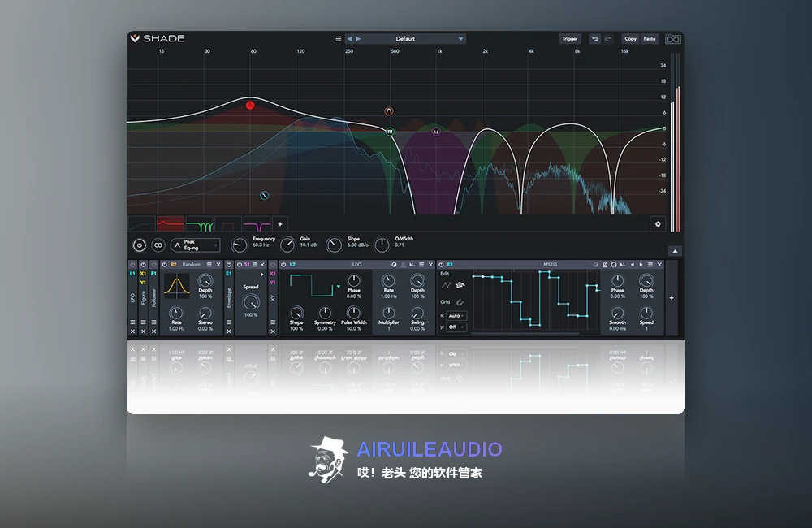Select the red peak EQ node
The height and width of the screenshot is (528, 812).
[x=250, y=105]
